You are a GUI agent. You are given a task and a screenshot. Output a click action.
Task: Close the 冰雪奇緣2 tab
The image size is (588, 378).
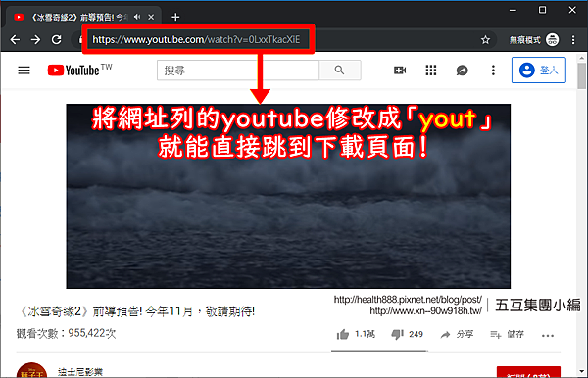click(151, 17)
